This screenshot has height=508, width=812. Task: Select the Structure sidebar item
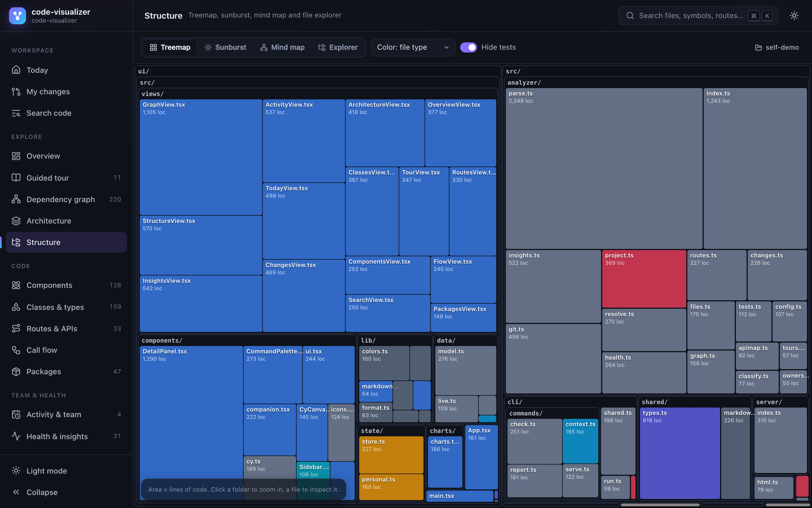(66, 242)
